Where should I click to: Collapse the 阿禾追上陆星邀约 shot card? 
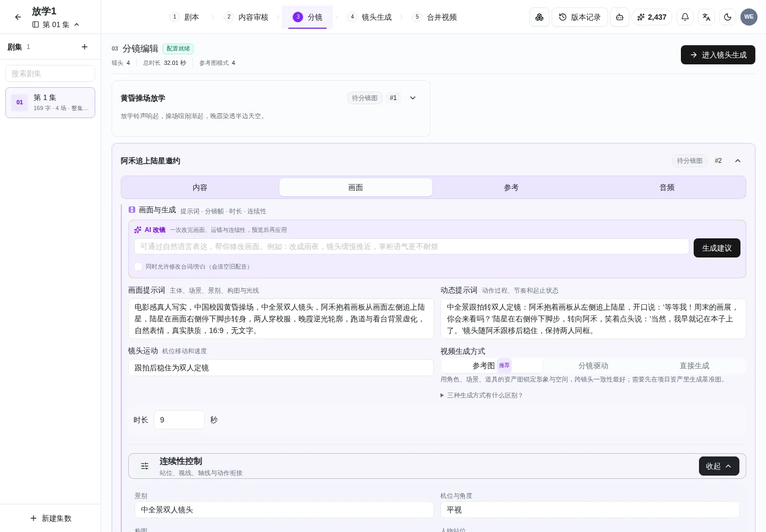738,161
